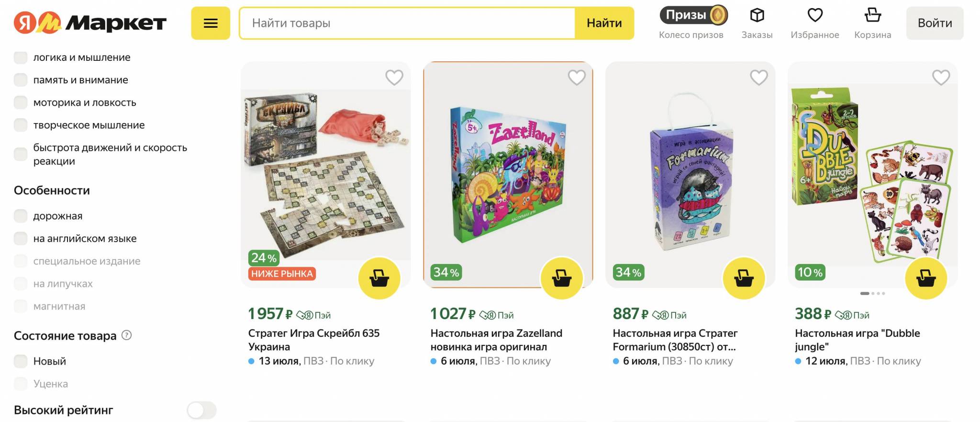Open the Cart basket icon in header
980x422 pixels.
[872, 16]
